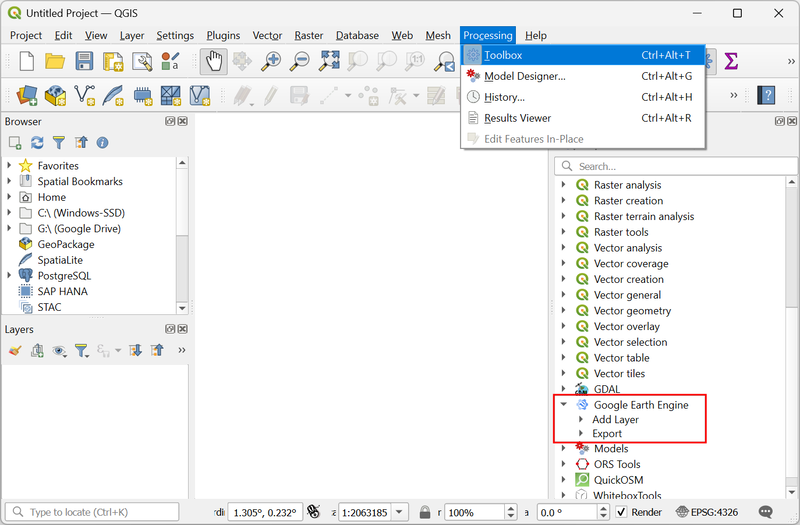Click the New Shapefile Layer icon
Viewport: 800px width, 525px height.
coord(84,95)
